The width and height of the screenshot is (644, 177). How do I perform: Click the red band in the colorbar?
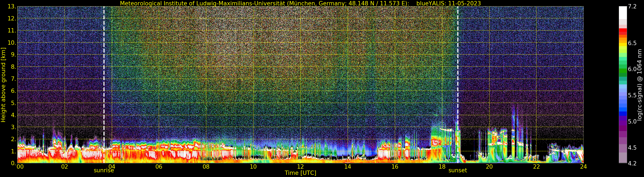pyautogui.click(x=623, y=32)
